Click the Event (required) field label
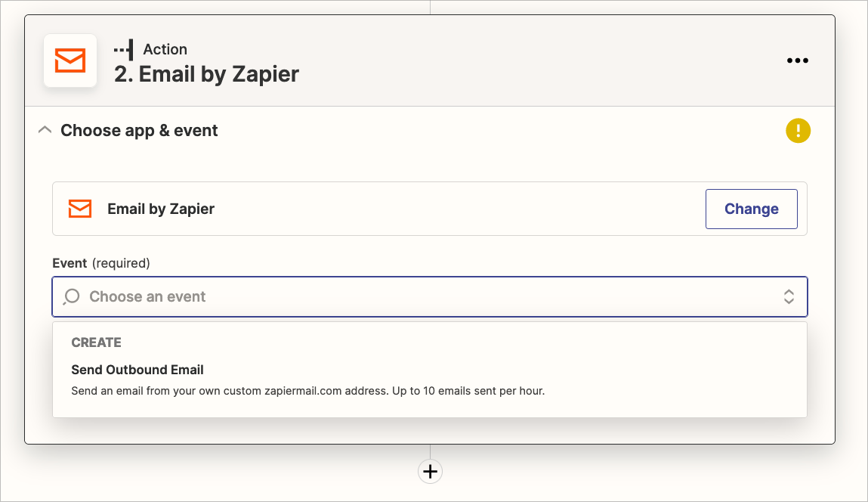This screenshot has width=868, height=502. click(99, 263)
